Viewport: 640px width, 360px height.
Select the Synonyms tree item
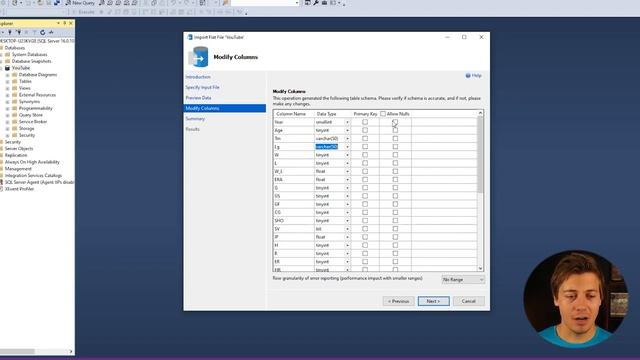[29, 102]
